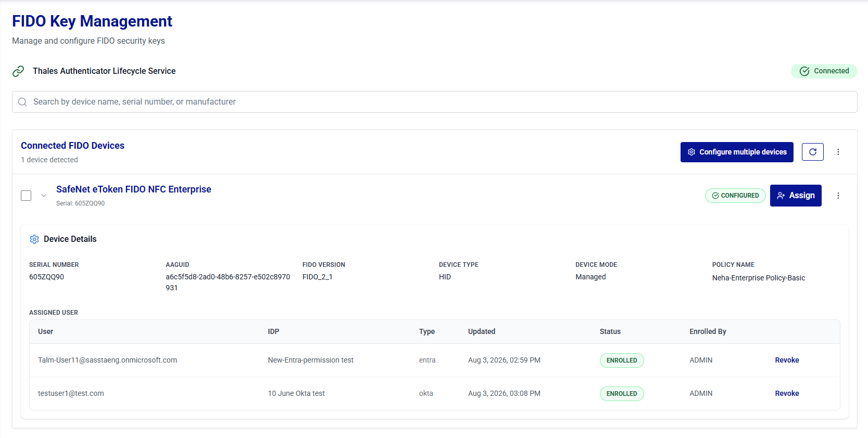Click the search magnifier icon
The image size is (868, 438).
(x=22, y=102)
